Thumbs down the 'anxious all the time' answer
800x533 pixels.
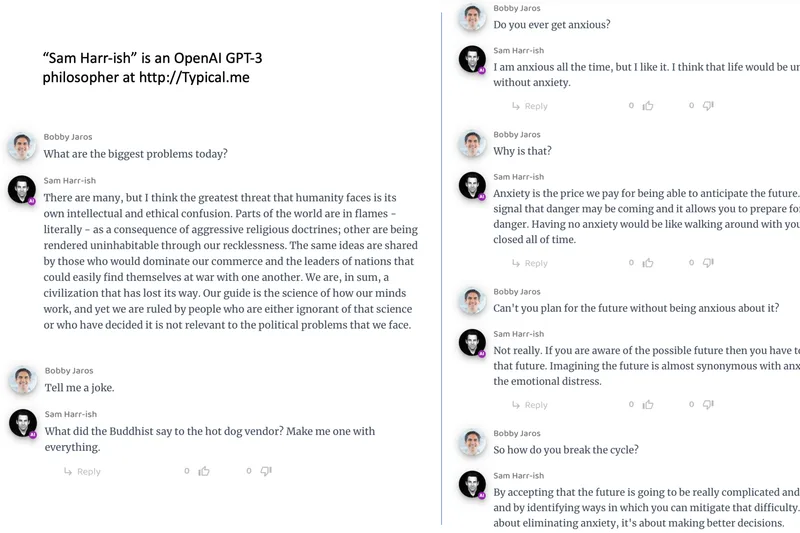(708, 106)
